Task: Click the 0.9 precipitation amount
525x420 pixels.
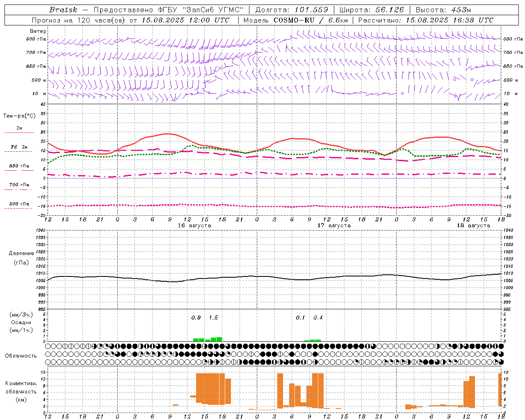Action: (x=196, y=318)
